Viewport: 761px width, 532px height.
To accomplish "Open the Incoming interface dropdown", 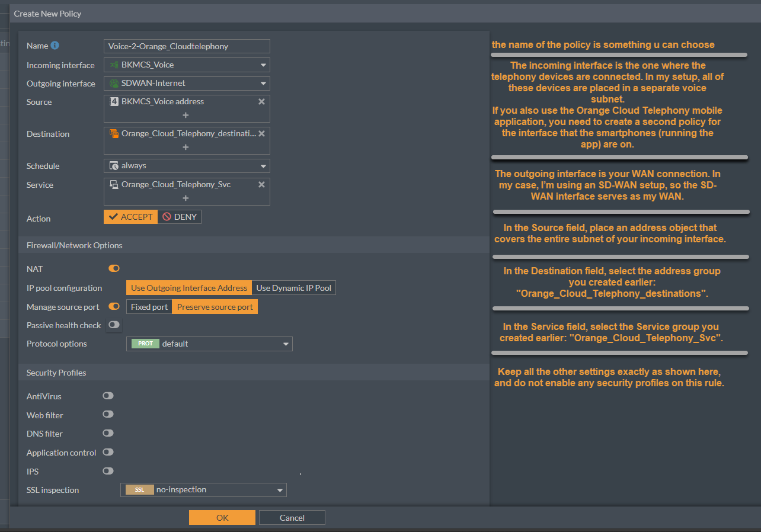I will 187,65.
